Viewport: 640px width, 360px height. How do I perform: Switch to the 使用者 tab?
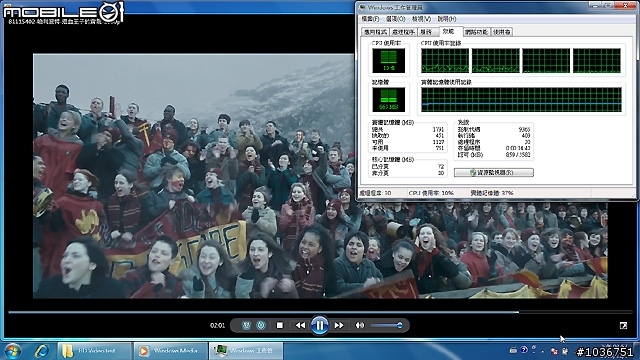click(501, 32)
